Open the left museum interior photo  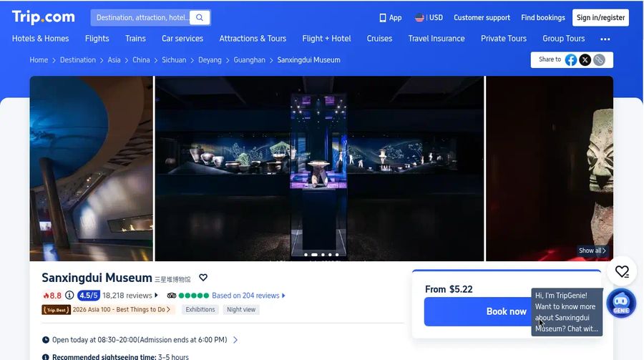91,168
